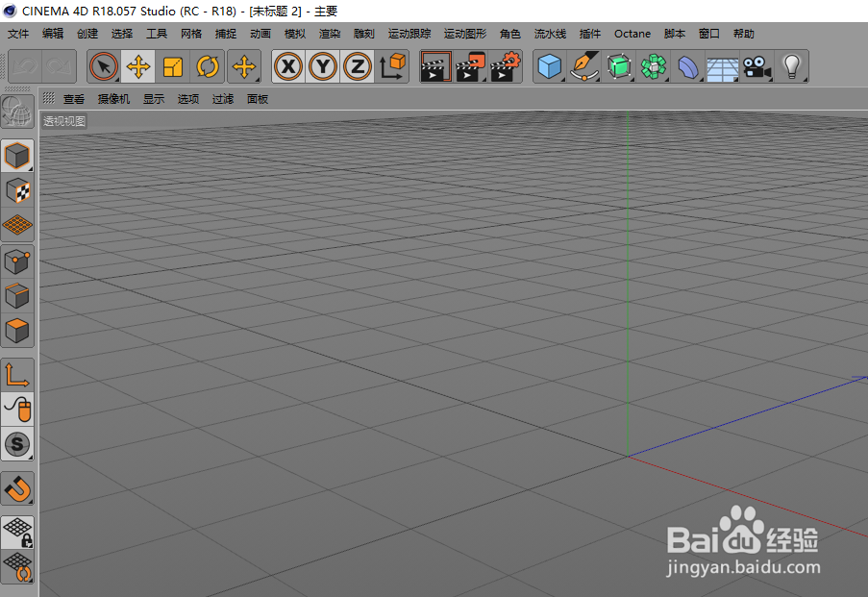
Task: Open the 渲染 menu
Action: [330, 34]
